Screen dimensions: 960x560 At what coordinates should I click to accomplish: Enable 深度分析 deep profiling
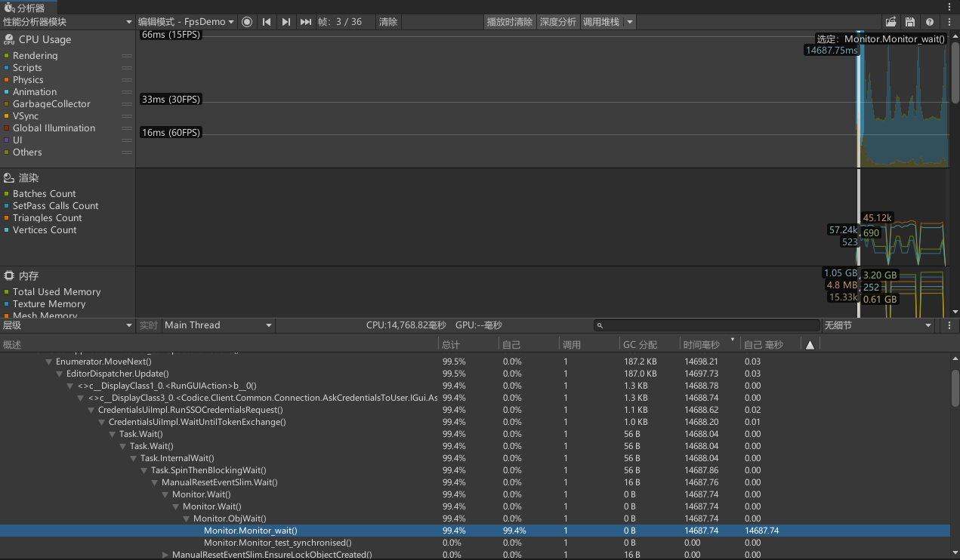click(x=558, y=22)
